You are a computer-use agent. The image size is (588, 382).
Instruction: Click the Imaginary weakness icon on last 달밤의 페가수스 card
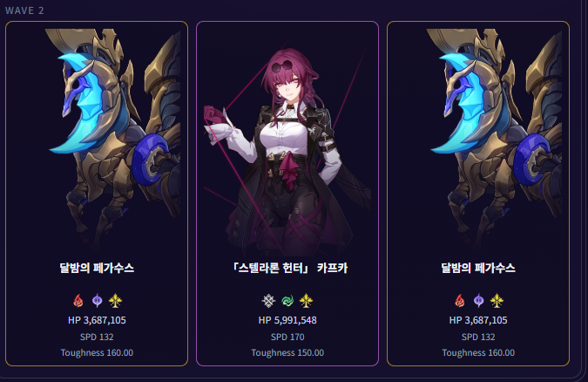(x=497, y=301)
